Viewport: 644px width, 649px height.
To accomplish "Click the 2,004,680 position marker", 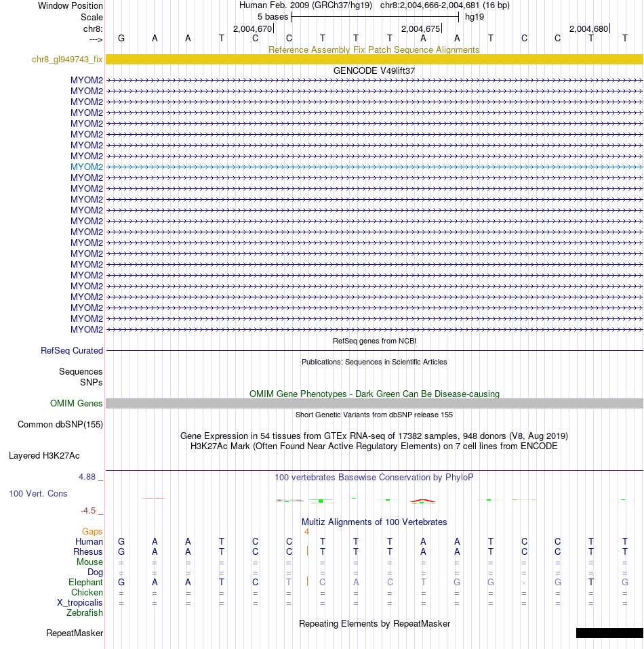I will [588, 29].
